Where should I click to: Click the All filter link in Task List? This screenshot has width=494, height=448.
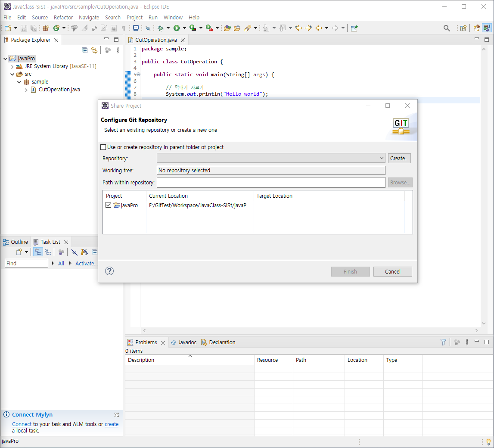click(x=61, y=263)
